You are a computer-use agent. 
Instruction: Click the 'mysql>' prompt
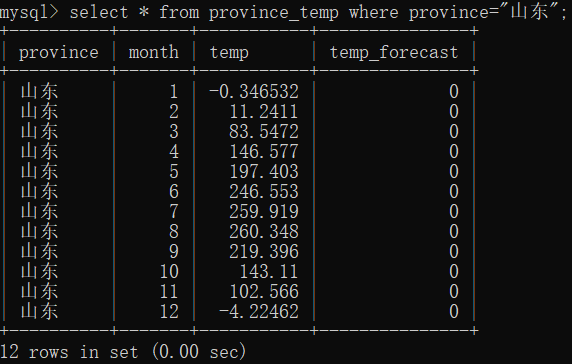29,13
